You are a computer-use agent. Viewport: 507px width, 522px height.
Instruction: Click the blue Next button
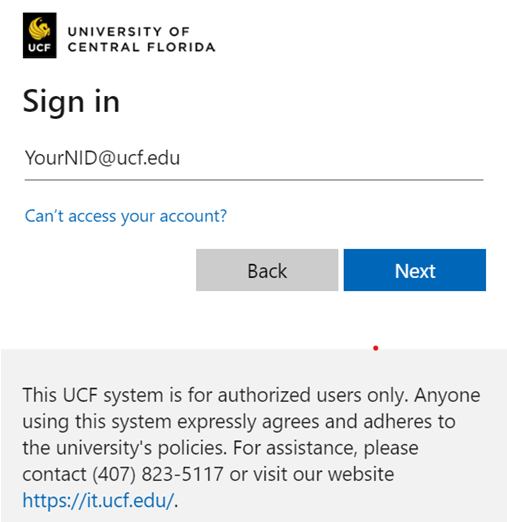click(415, 270)
